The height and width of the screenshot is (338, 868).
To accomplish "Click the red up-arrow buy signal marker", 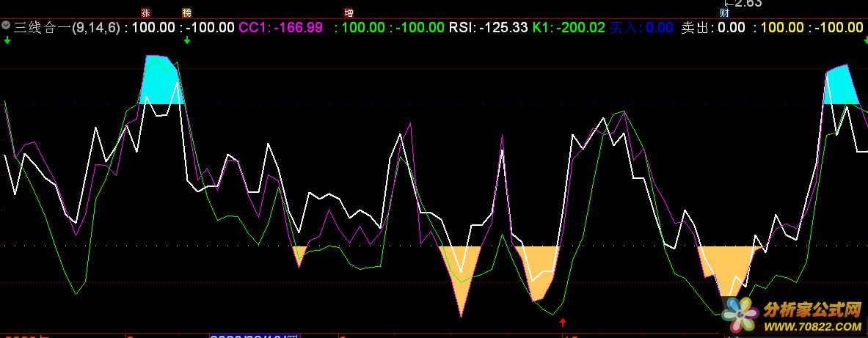I will pyautogui.click(x=563, y=322).
